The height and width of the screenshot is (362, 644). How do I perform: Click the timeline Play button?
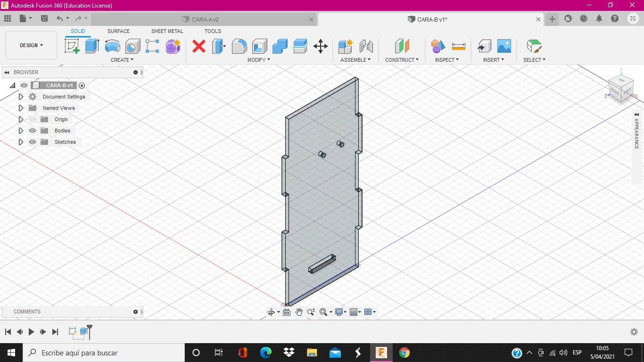[31, 332]
